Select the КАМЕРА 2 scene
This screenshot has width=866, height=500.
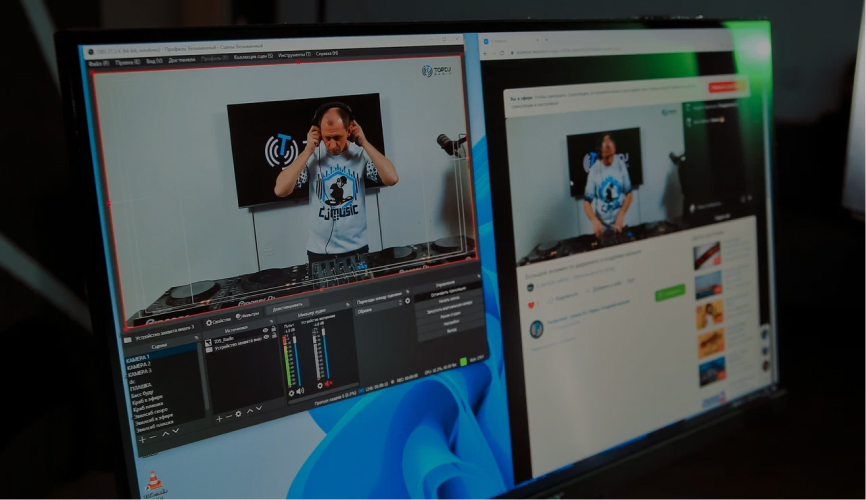[139, 365]
